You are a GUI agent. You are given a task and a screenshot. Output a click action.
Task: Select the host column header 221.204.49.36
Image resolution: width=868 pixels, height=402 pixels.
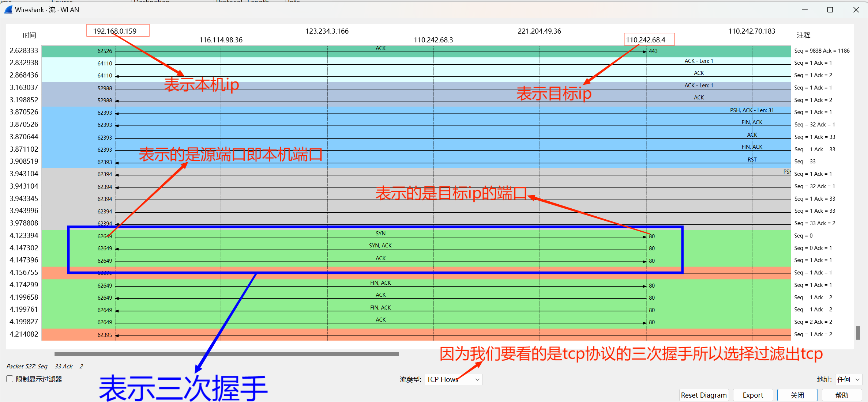[540, 31]
